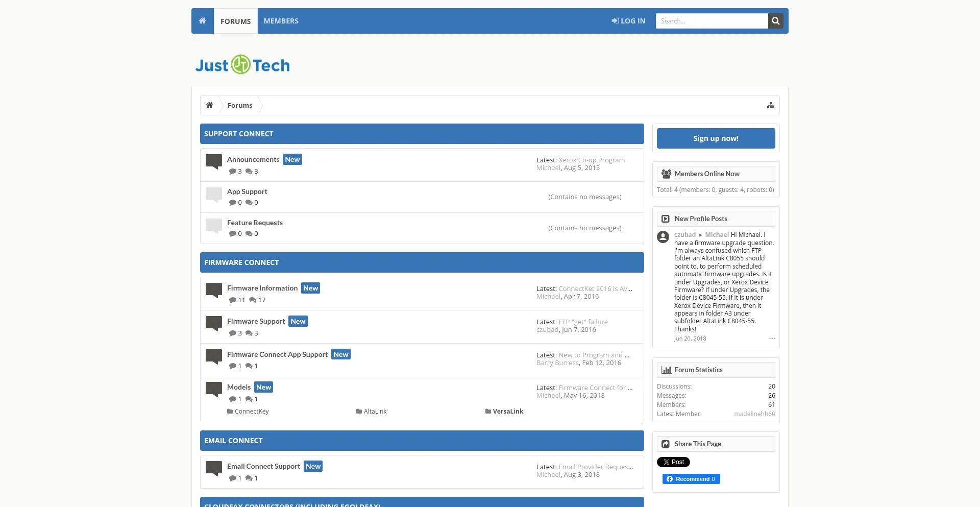Open the ellipsis menu on czubad's profile post
The image size is (980, 507).
(x=772, y=339)
